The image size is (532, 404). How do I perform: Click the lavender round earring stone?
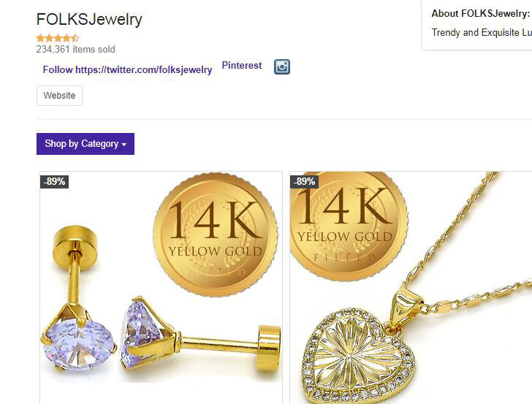click(79, 343)
